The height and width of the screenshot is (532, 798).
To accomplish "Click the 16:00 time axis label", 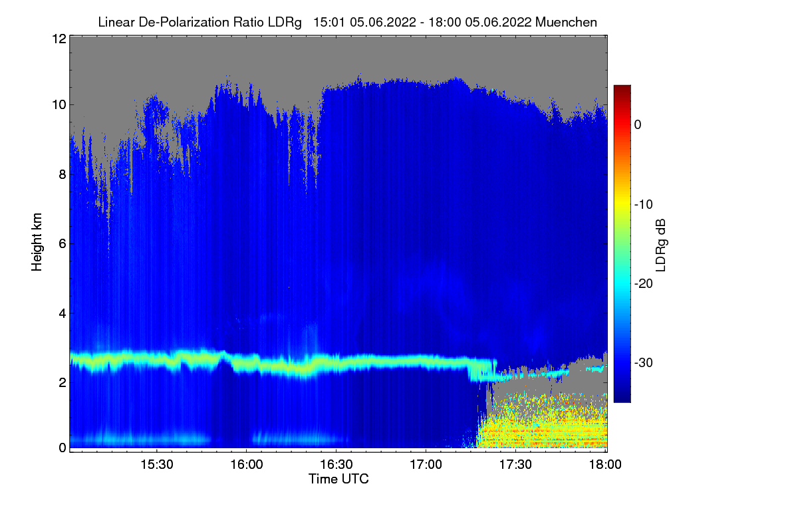I will 245,464.
